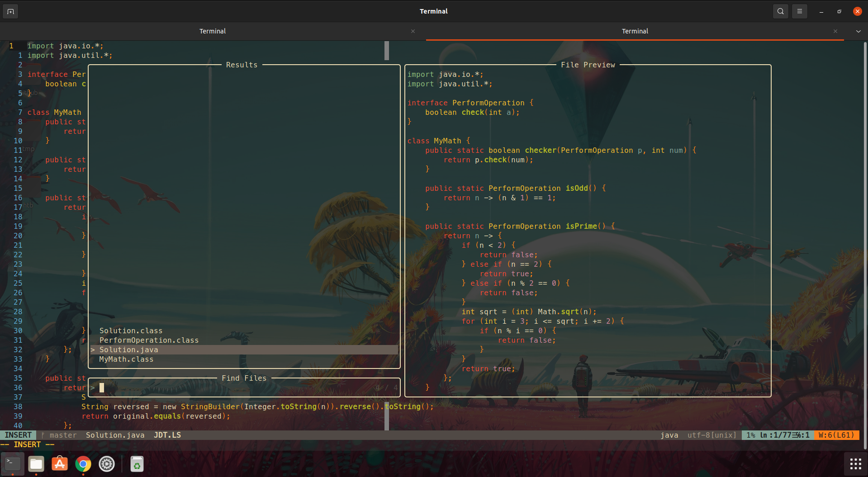Click utf-8[unix] encoding in statusline
The height and width of the screenshot is (477, 868).
tap(711, 435)
